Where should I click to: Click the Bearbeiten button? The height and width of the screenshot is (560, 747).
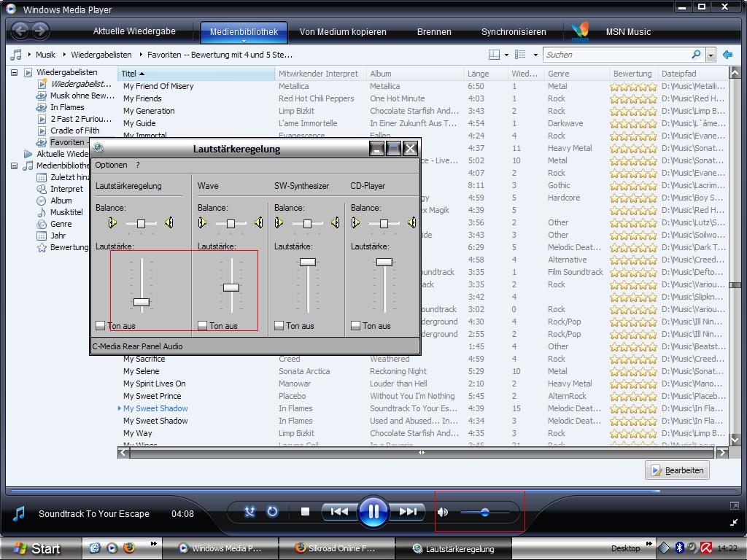(x=677, y=470)
